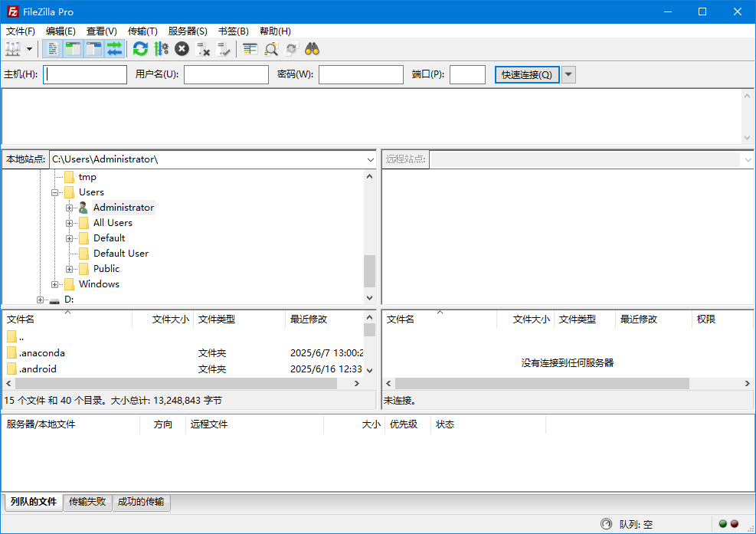Switch to the 成功的传输 tab
756x534 pixels.
coord(141,502)
